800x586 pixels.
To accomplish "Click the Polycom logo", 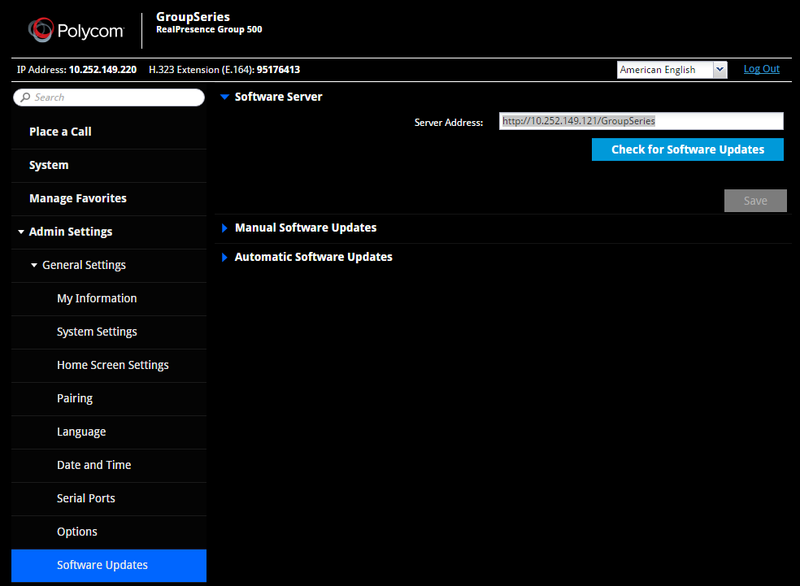I will tap(76, 30).
